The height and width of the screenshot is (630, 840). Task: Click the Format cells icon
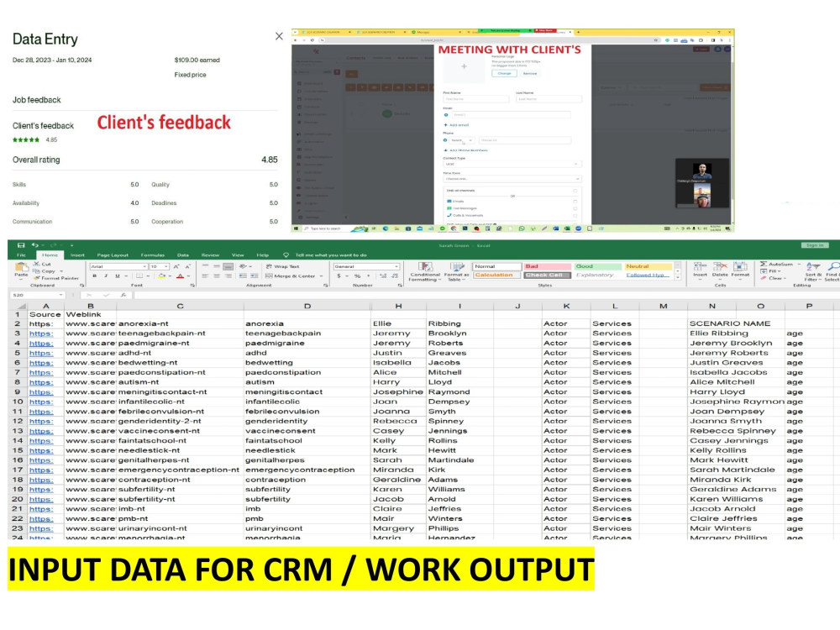coord(740,267)
